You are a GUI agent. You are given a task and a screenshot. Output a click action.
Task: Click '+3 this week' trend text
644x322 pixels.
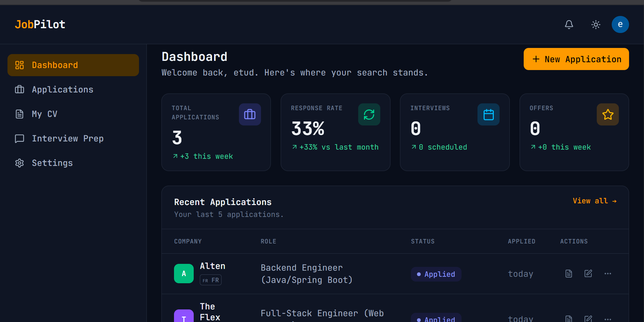[203, 156]
